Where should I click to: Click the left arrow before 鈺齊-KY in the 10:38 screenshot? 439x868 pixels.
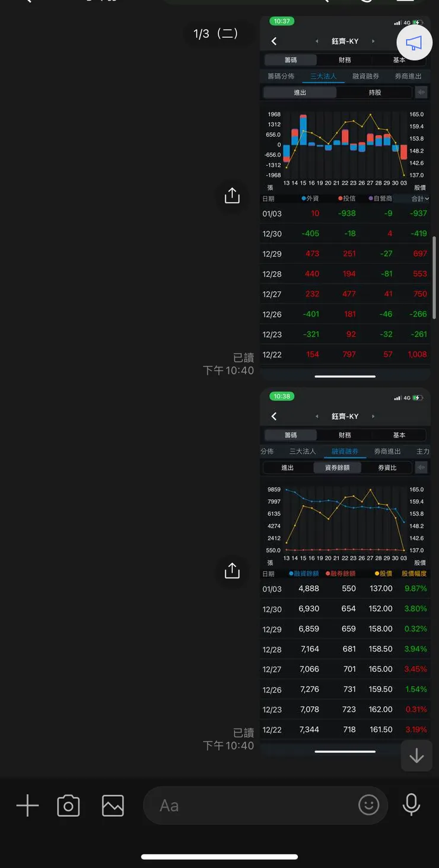coord(317,417)
